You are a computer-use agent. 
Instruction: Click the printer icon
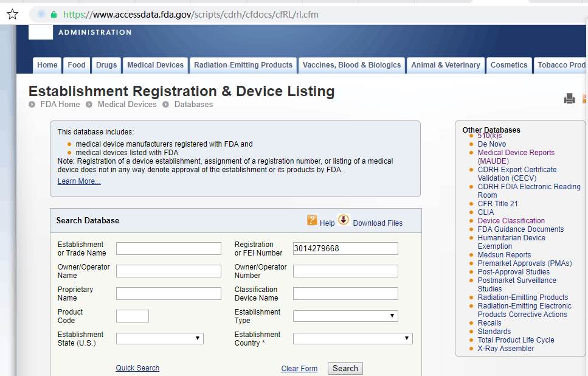click(x=569, y=99)
